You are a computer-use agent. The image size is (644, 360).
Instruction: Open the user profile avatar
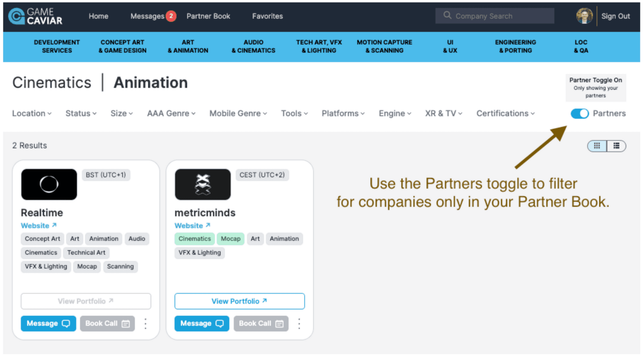click(x=584, y=16)
